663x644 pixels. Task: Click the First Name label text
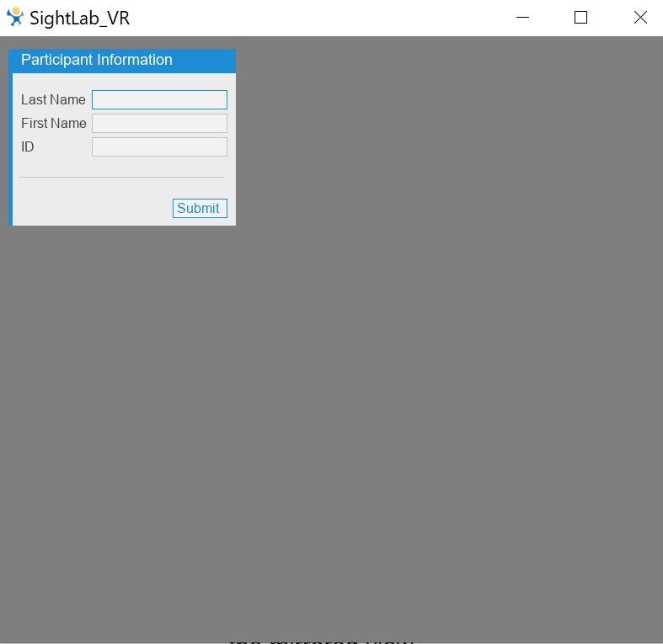(x=54, y=124)
